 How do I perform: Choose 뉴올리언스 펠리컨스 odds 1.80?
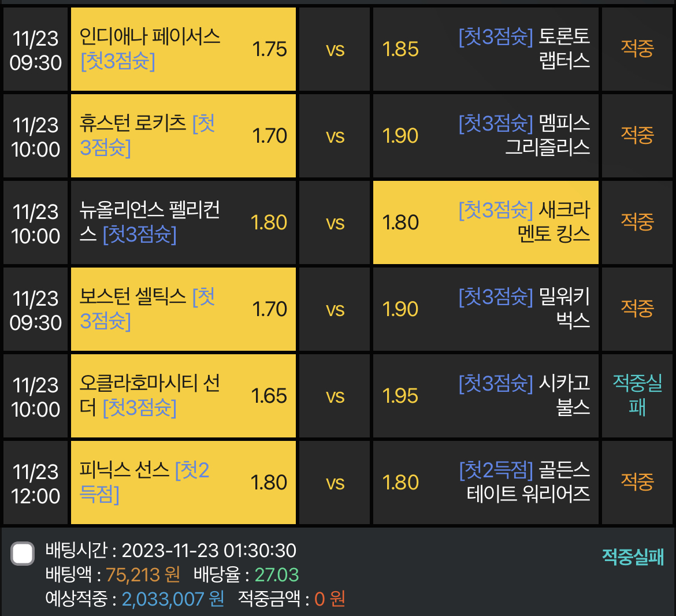pos(183,222)
